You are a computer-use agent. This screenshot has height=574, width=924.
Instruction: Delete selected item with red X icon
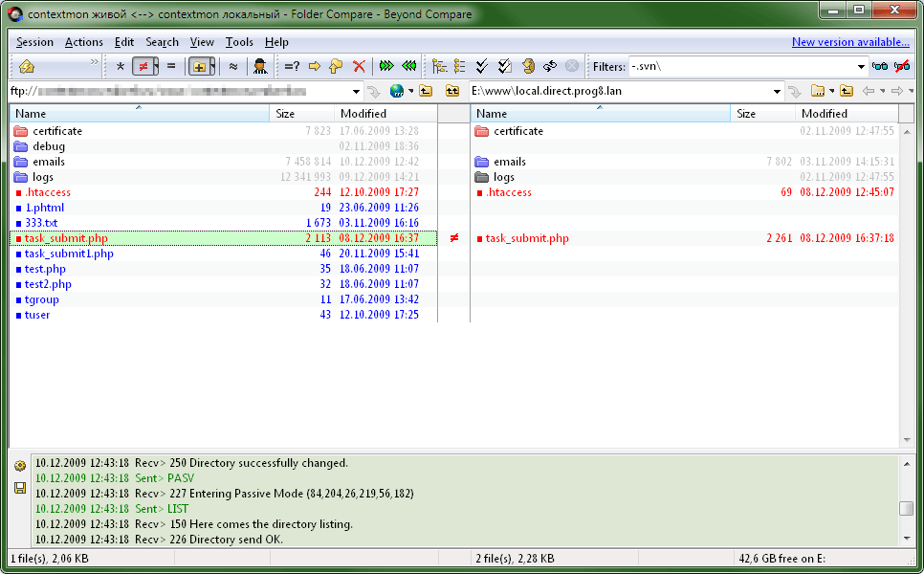coord(359,67)
